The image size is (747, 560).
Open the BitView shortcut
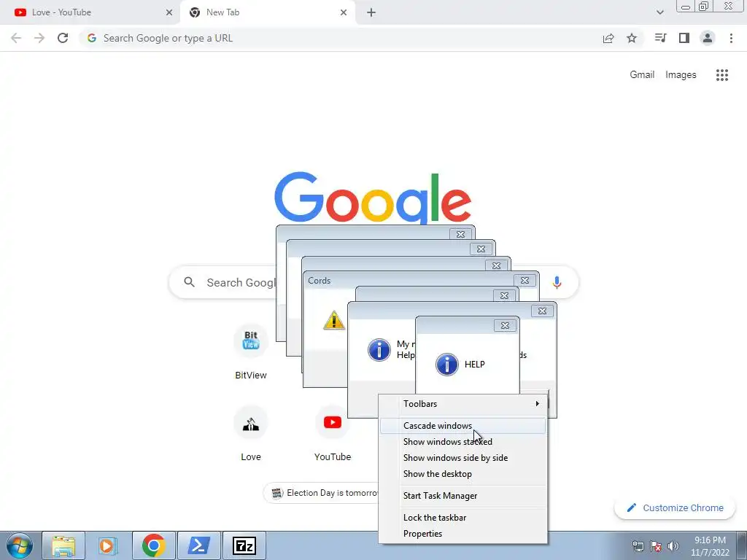pyautogui.click(x=251, y=351)
